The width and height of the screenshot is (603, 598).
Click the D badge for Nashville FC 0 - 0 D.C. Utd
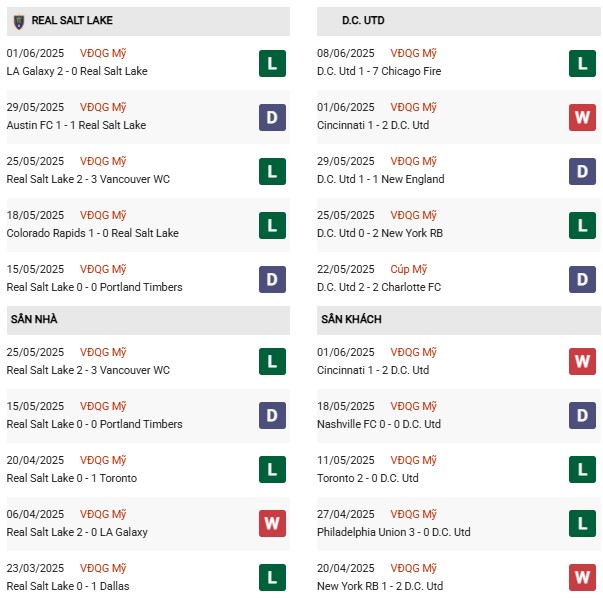(583, 417)
